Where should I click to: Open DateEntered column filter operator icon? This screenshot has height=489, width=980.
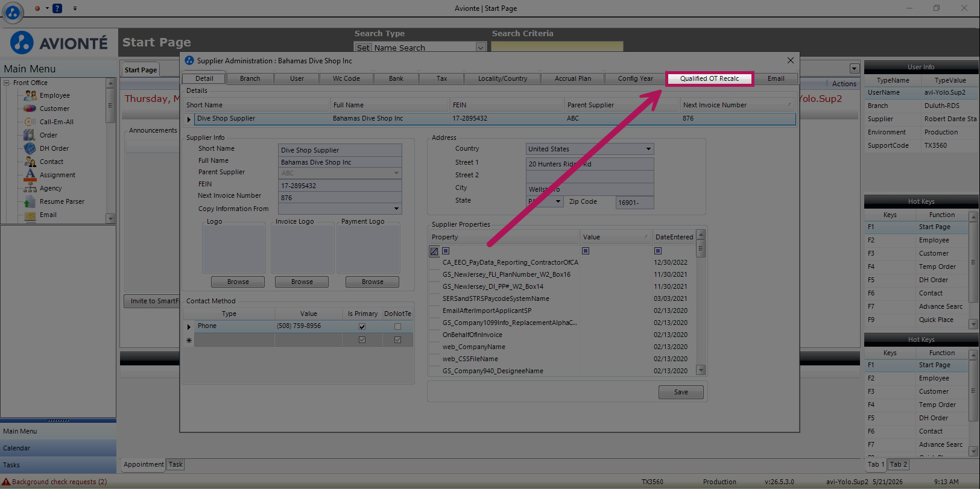pyautogui.click(x=658, y=251)
